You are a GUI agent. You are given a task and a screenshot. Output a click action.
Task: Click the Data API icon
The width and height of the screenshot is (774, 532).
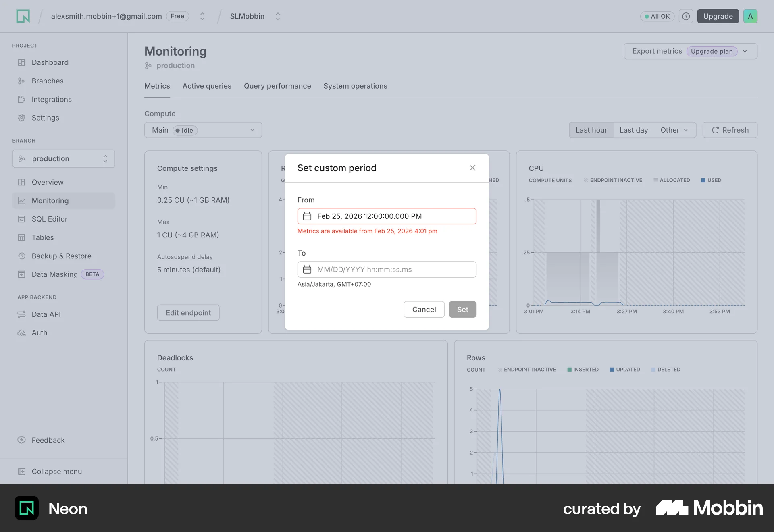point(21,314)
